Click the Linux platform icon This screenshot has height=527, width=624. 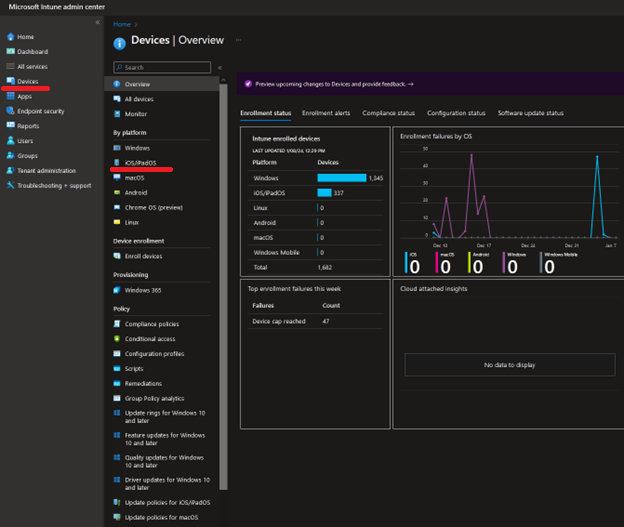click(x=117, y=222)
